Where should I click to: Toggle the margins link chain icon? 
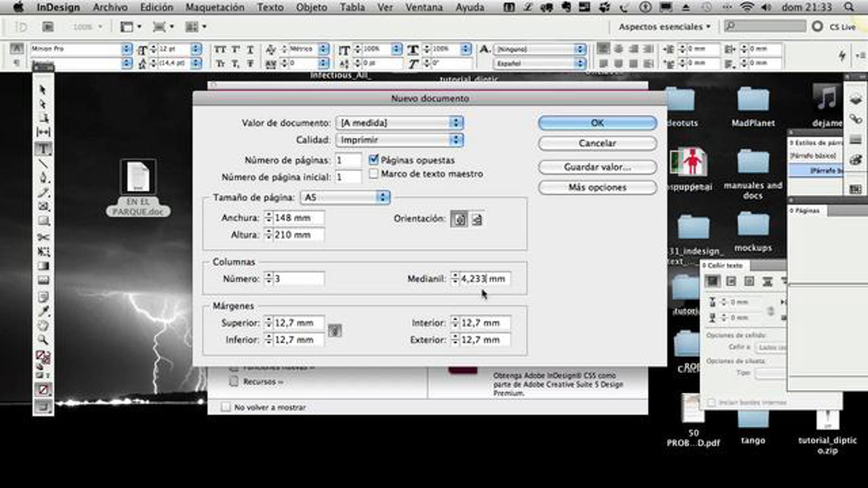coord(335,331)
